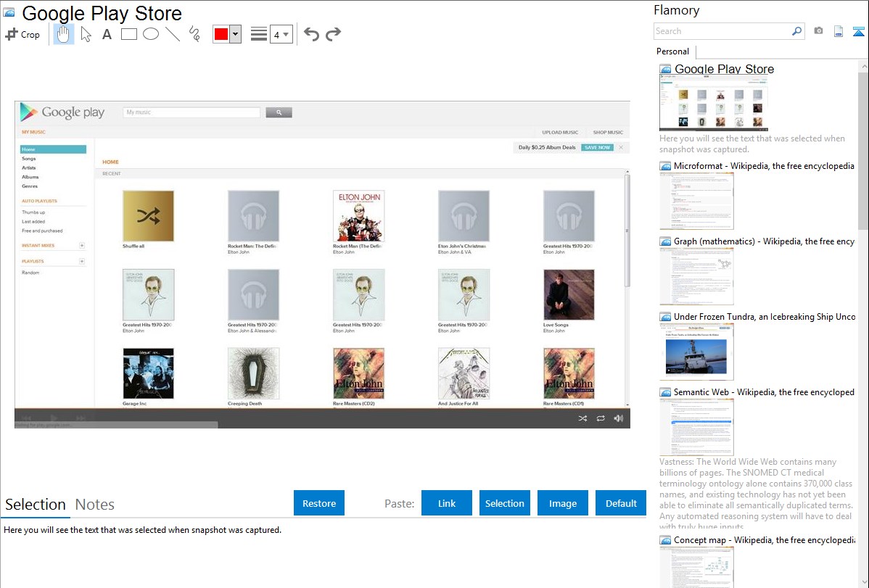Click the blue collapse panel icon

tap(858, 31)
